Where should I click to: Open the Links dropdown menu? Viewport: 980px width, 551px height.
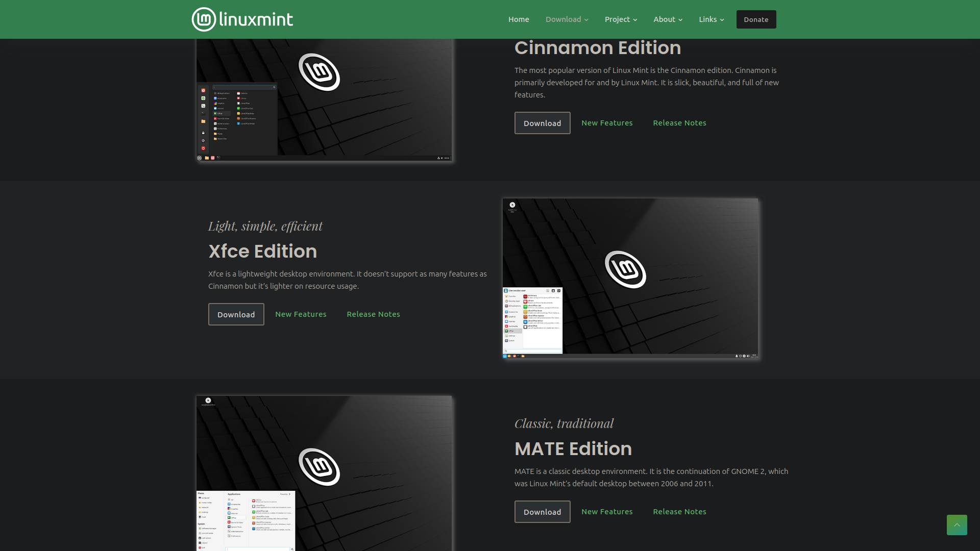pyautogui.click(x=711, y=19)
